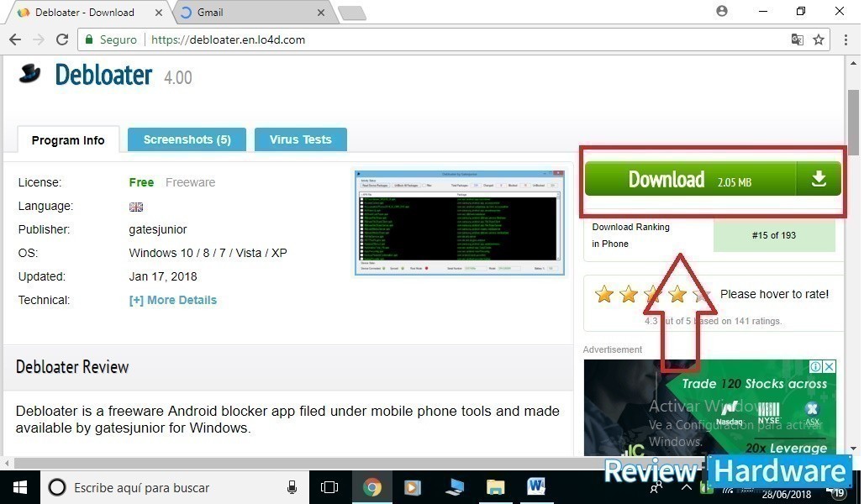Open Task View from the taskbar
The height and width of the screenshot is (504, 864).
pyautogui.click(x=329, y=487)
